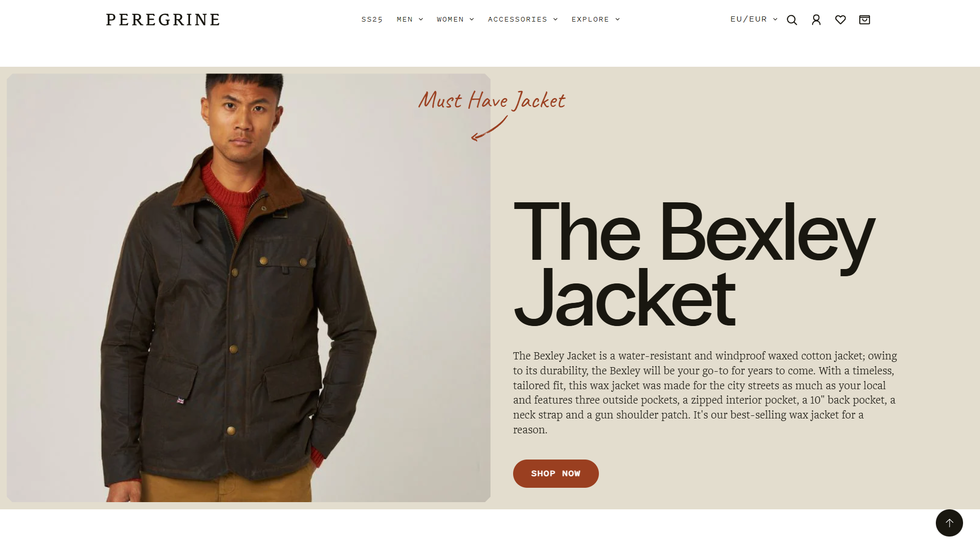Click the back-to-top arrow button
980x554 pixels.
[x=949, y=523]
